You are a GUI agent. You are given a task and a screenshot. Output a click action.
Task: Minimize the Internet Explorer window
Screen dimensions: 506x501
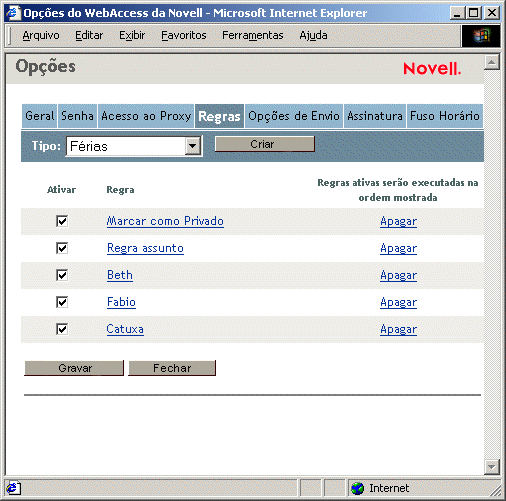[x=457, y=13]
